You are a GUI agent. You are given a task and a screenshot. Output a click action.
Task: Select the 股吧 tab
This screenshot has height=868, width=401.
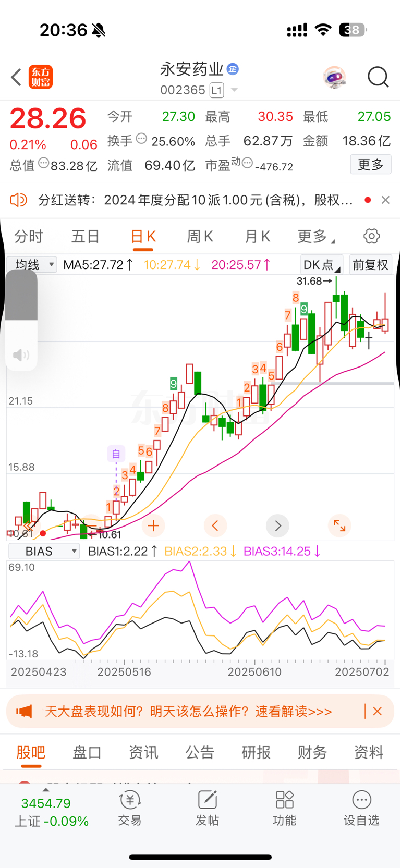[x=31, y=752]
